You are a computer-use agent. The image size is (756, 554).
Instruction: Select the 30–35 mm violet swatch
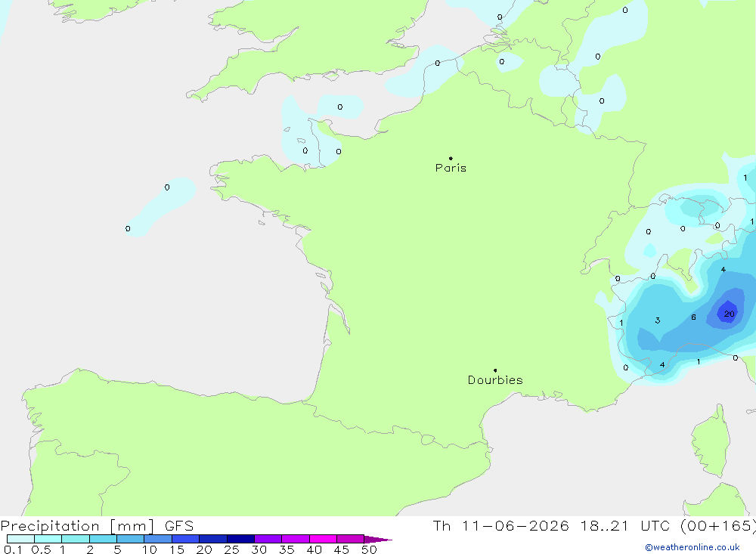pos(268,539)
